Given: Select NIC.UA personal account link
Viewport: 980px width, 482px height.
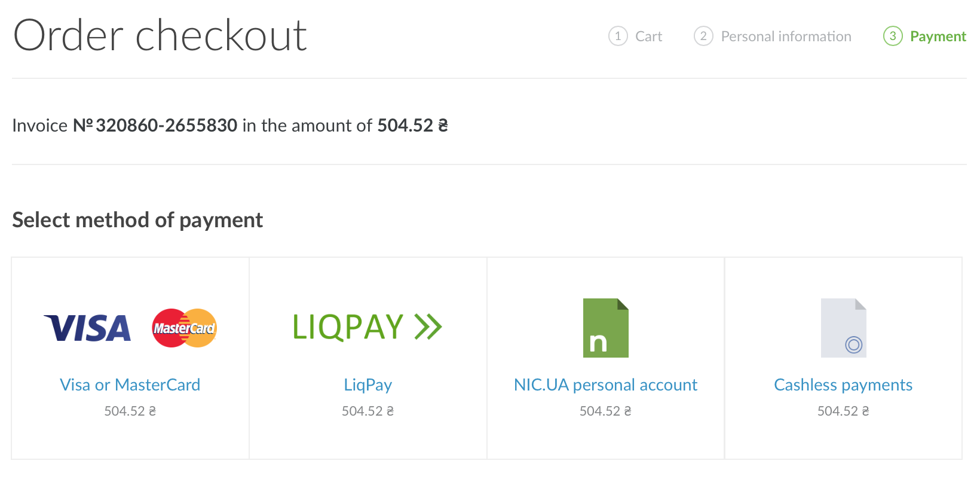Looking at the screenshot, I should point(605,385).
